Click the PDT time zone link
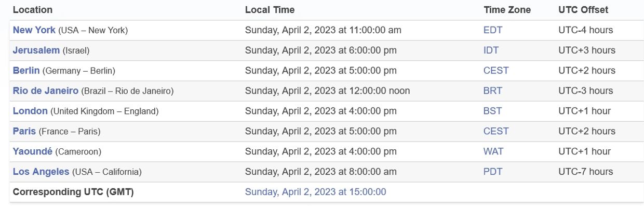The image size is (644, 206). point(493,172)
